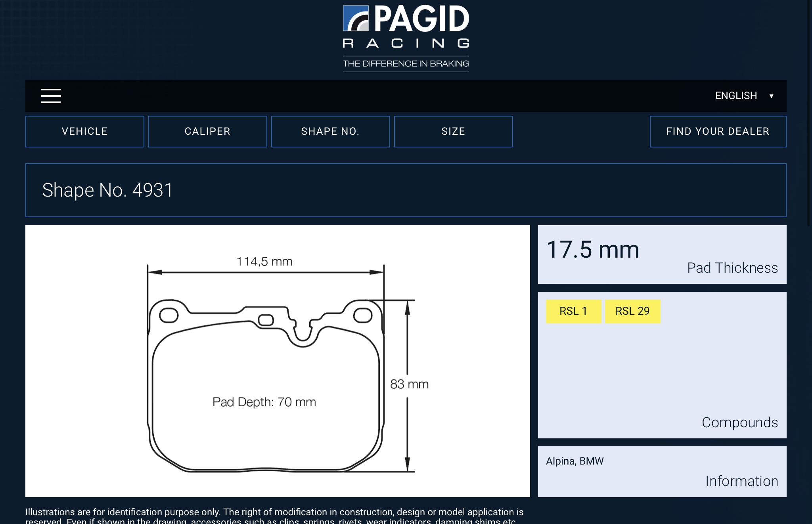This screenshot has width=812, height=524.
Task: Select the CALIPER search tab
Action: (208, 132)
